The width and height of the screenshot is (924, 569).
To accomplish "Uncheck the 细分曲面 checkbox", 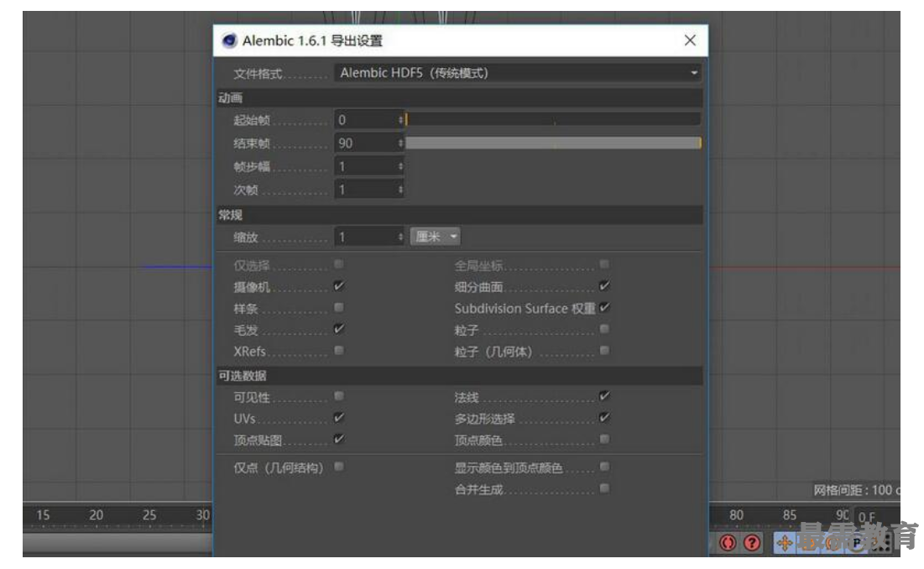I will click(604, 285).
